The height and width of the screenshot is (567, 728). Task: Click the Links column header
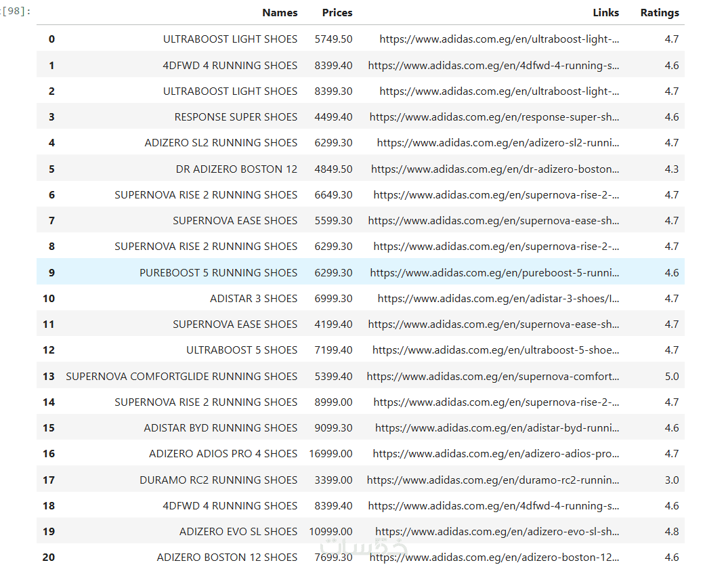(605, 13)
